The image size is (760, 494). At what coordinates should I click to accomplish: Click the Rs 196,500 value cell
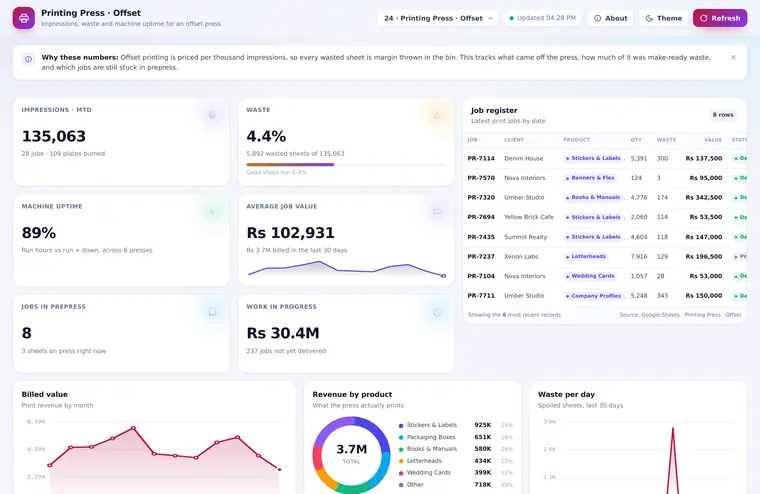(x=704, y=256)
